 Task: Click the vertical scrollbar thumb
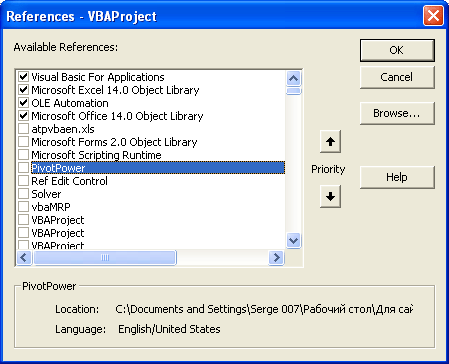click(x=294, y=91)
